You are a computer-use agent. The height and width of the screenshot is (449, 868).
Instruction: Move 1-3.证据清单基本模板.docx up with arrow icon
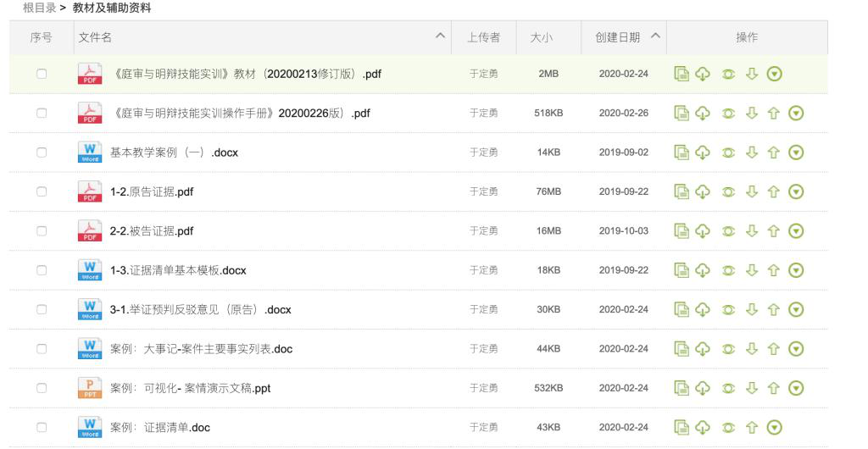(772, 270)
